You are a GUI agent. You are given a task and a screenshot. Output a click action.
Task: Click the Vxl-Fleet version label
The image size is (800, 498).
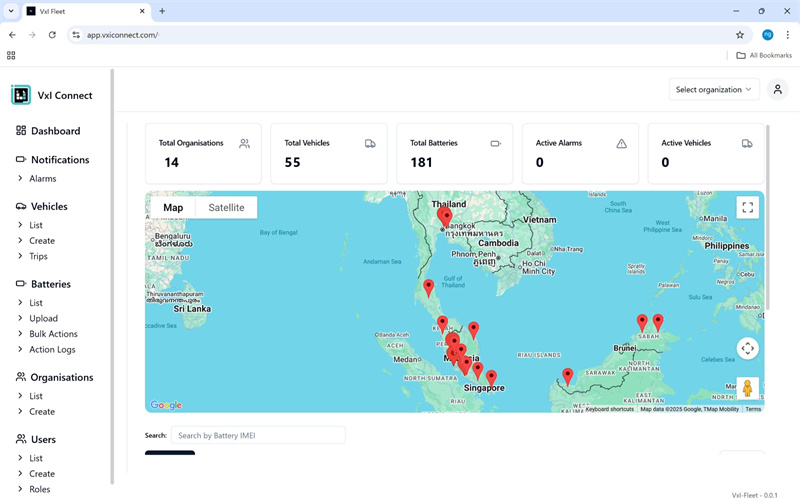point(755,494)
